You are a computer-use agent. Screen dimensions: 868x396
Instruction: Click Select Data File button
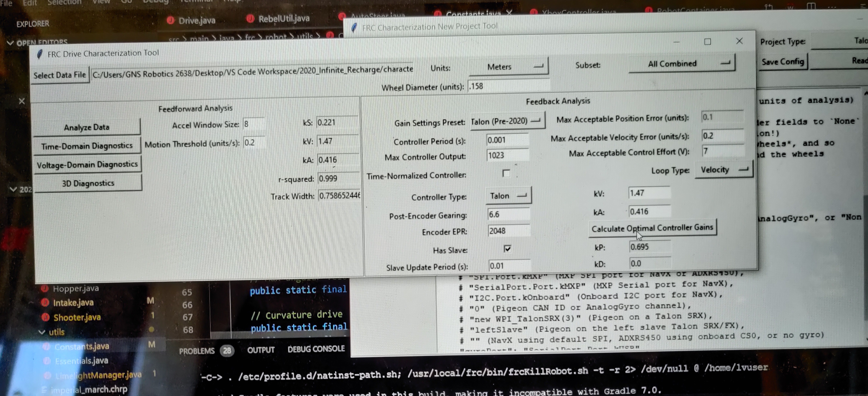(x=60, y=75)
